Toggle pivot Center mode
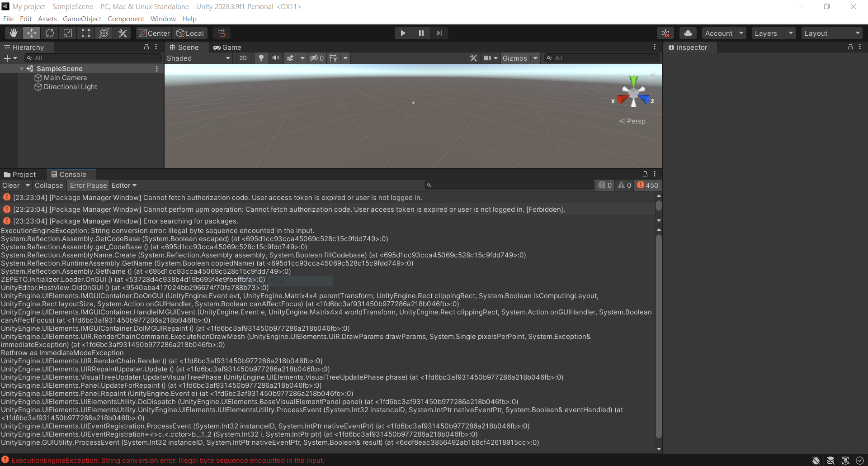This screenshot has width=868, height=466. (154, 33)
